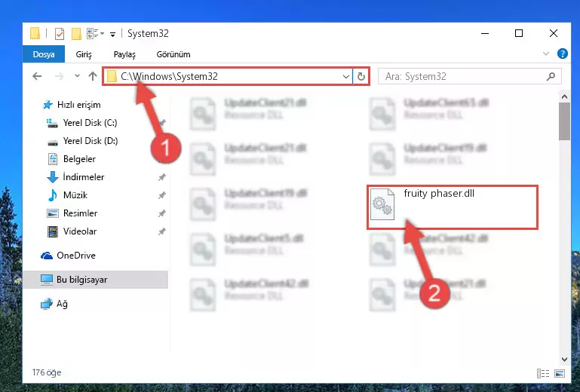Open the Dosya file menu tab

pyautogui.click(x=44, y=54)
